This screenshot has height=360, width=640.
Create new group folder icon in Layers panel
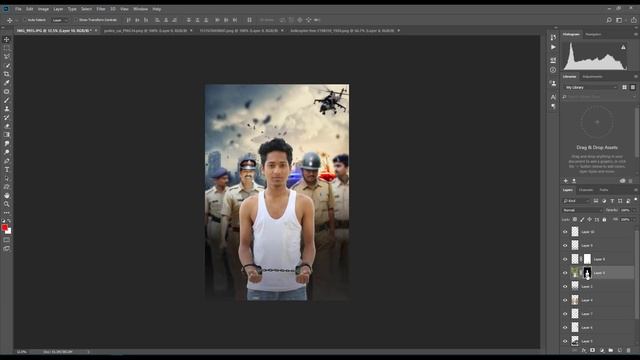611,350
